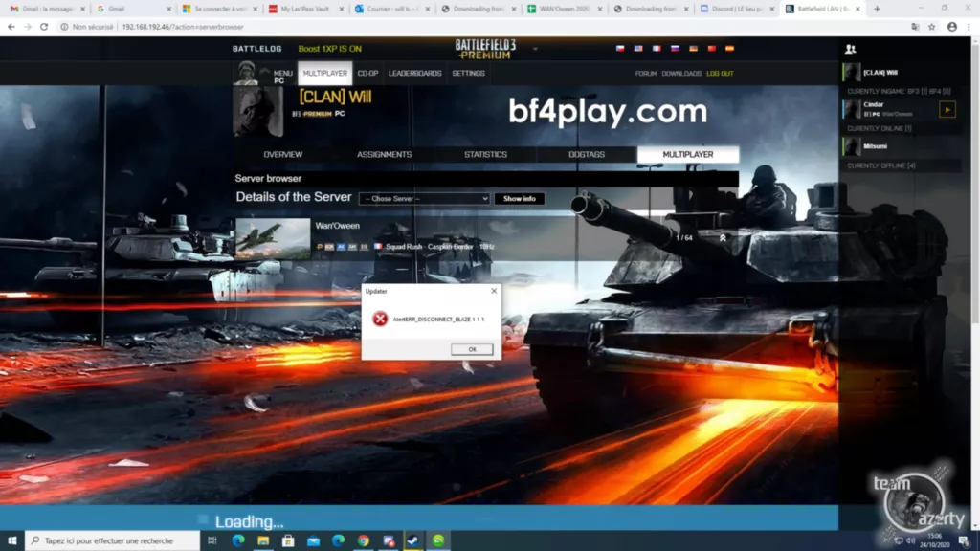Open the Mail app from the taskbar
The height and width of the screenshot is (551, 980).
pos(313,540)
